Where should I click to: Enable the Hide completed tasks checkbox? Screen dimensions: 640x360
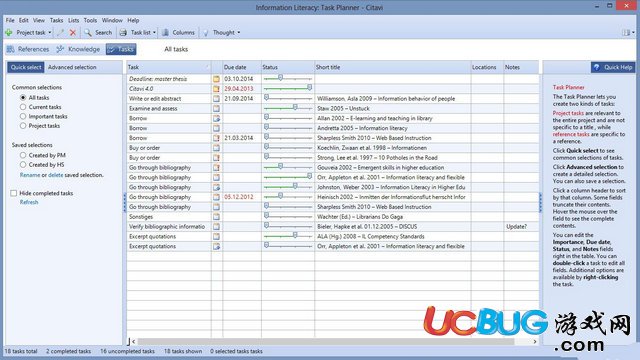(14, 193)
